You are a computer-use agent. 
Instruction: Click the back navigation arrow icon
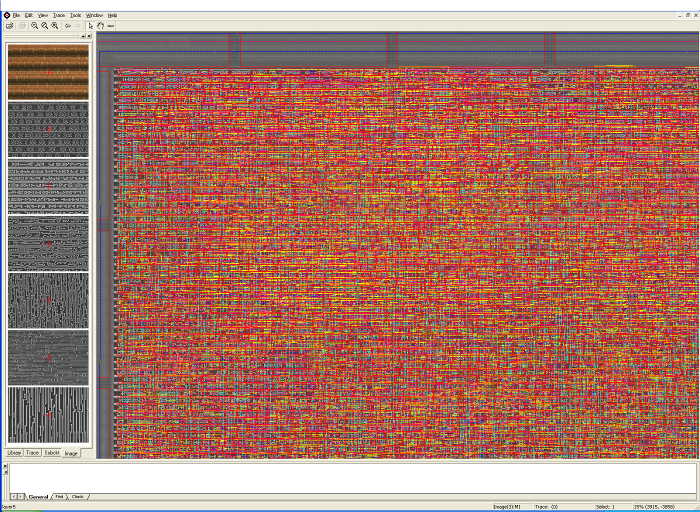[68, 26]
